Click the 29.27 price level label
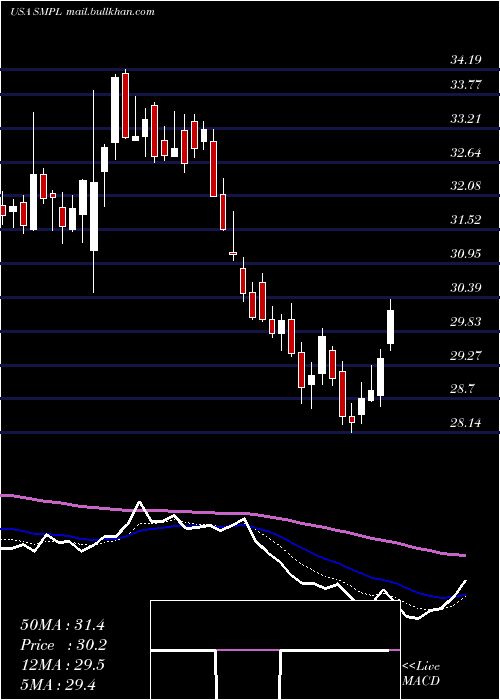The height and width of the screenshot is (700, 500). [466, 355]
